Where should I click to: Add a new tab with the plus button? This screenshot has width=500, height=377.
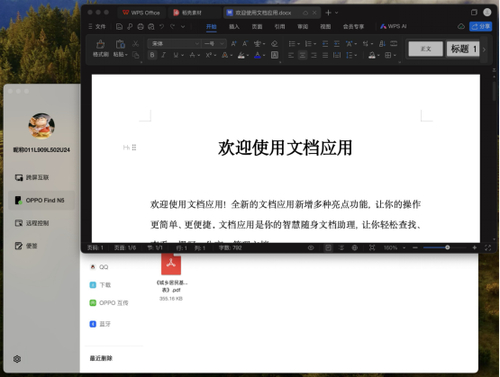(x=328, y=13)
